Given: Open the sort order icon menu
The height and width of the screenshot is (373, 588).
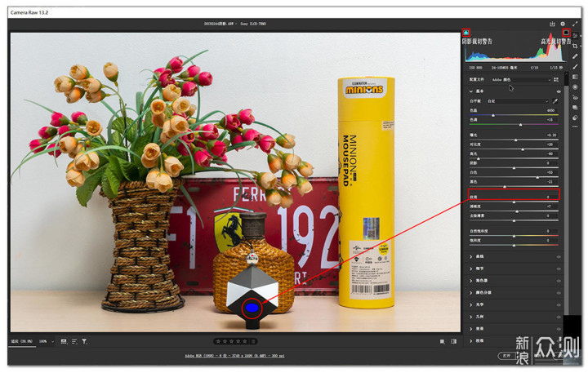Looking at the screenshot, I should (74, 341).
